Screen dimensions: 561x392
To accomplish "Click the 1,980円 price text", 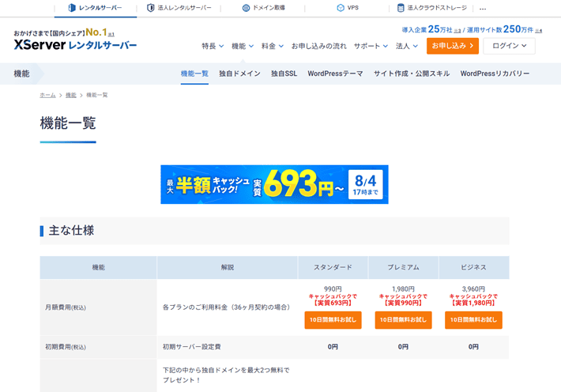I will click(x=403, y=289).
